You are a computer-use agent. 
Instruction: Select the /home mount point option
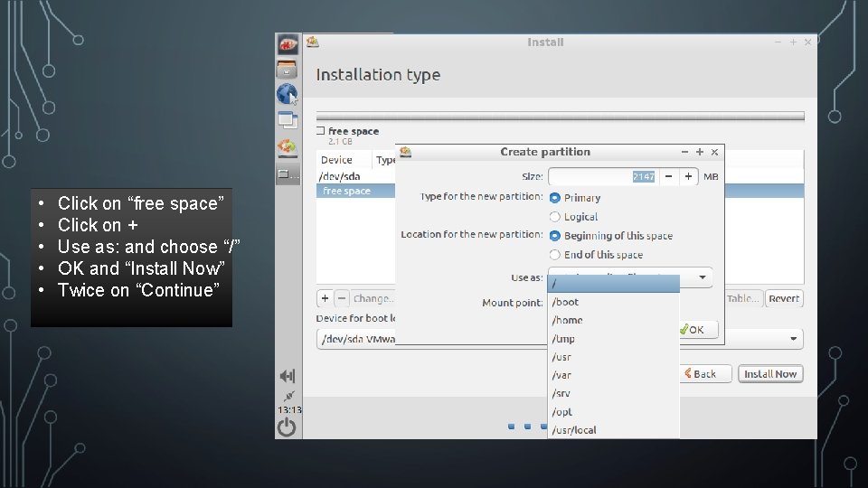613,320
